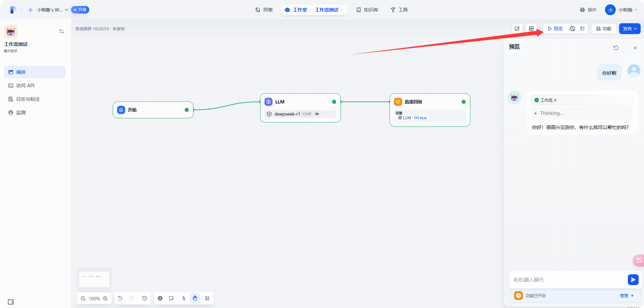This screenshot has width=644, height=308.
Task: Click the 预览 preview button
Action: [555, 29]
